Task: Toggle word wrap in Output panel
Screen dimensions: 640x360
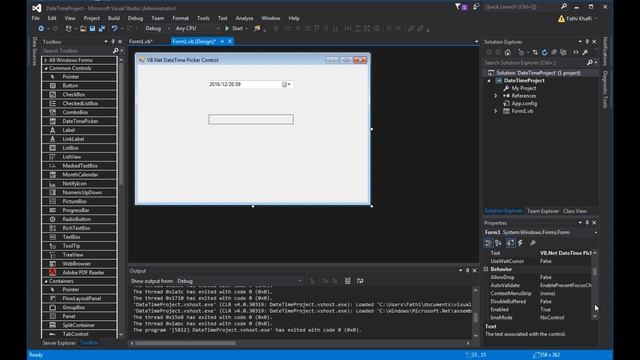Action: pyautogui.click(x=360, y=281)
